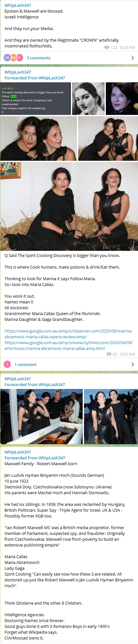Viewport: 138px width, 644px height.
Task: Click the pink S avatar beside 1 comment
Action: coord(7,364)
